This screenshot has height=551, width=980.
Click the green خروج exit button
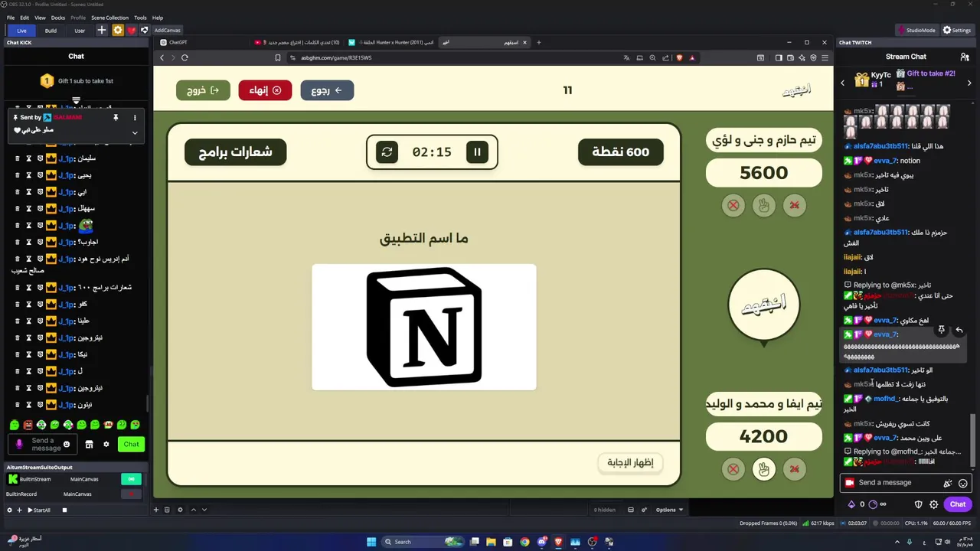point(203,90)
